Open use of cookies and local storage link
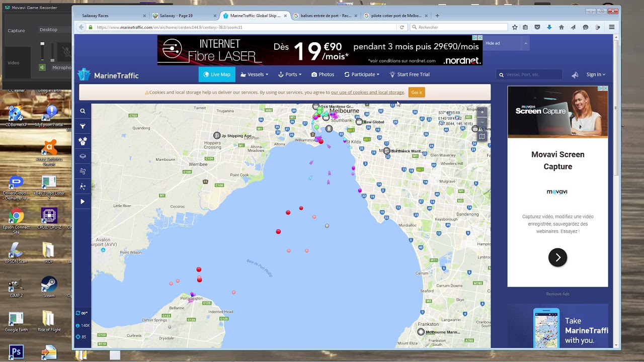 tap(367, 93)
